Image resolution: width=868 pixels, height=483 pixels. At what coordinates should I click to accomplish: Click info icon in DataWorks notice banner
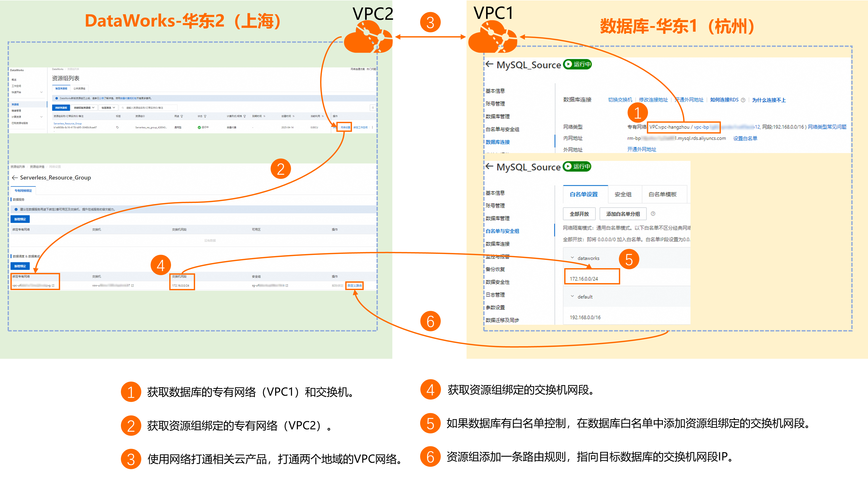pyautogui.click(x=57, y=98)
